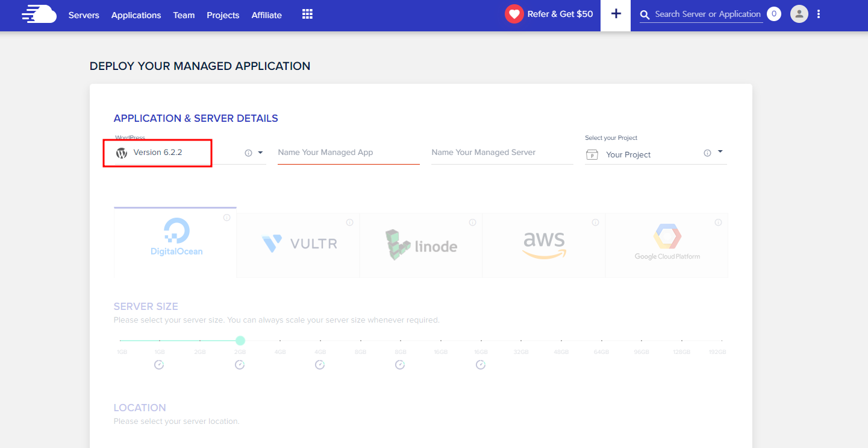Click info icon on AWS card
Viewport: 868px width, 448px height.
[596, 222]
